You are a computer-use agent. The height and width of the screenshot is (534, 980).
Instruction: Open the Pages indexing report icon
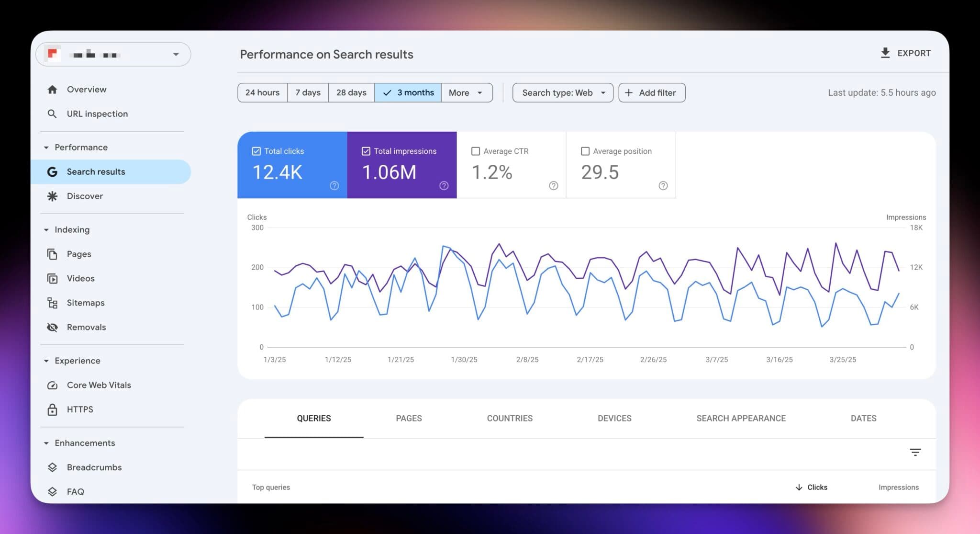(53, 254)
